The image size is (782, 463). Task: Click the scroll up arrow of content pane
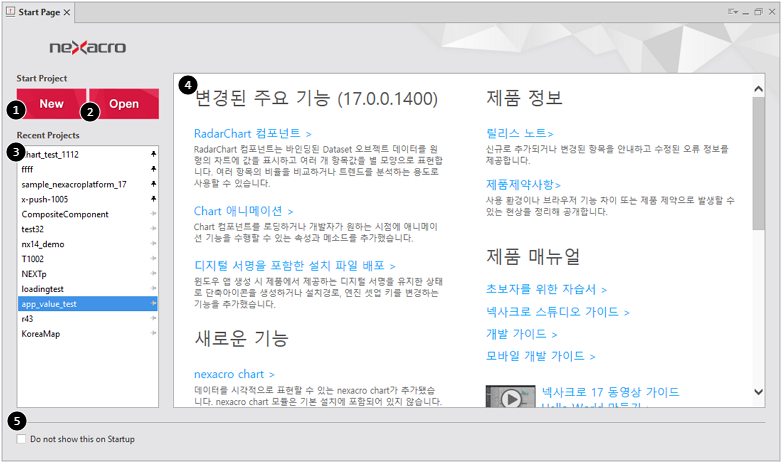tap(759, 89)
